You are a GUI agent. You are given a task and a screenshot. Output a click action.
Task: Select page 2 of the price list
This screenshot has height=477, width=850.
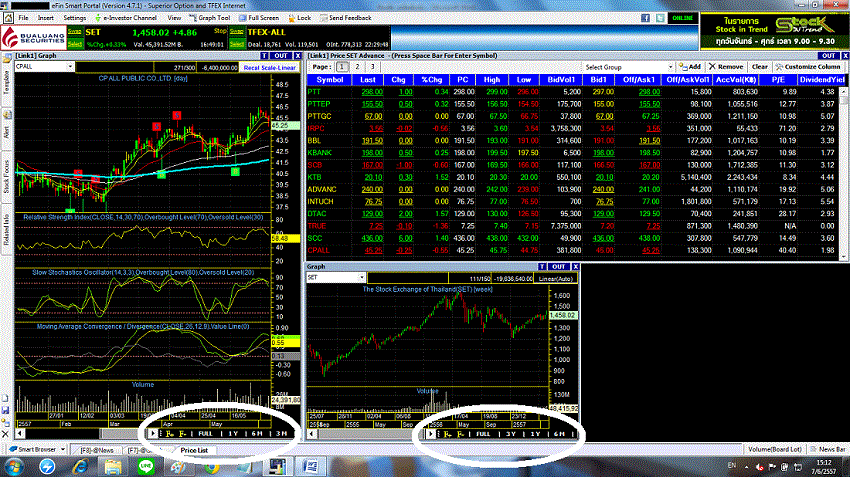357,67
